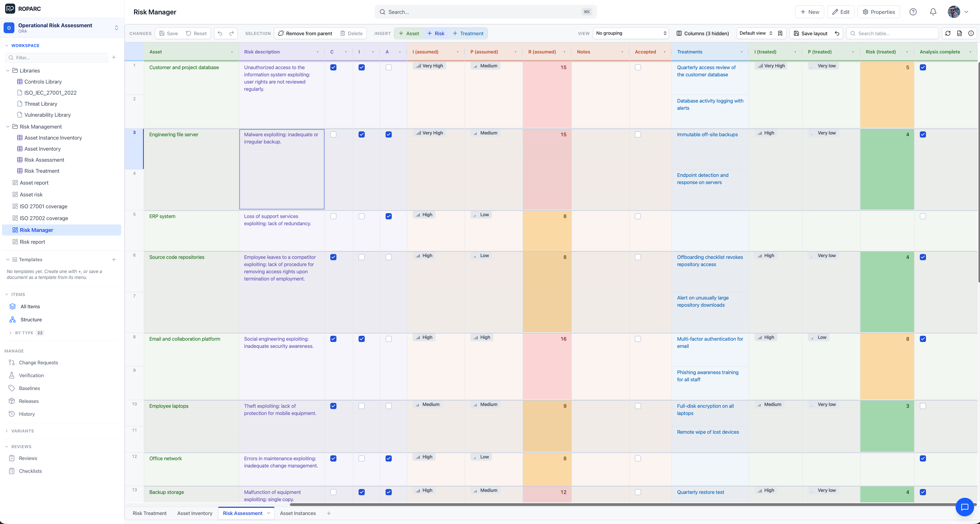Click the user avatar picture

click(x=954, y=12)
